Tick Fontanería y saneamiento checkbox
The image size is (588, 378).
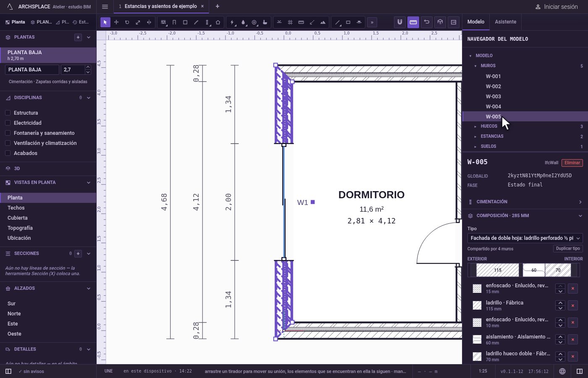tap(8, 133)
